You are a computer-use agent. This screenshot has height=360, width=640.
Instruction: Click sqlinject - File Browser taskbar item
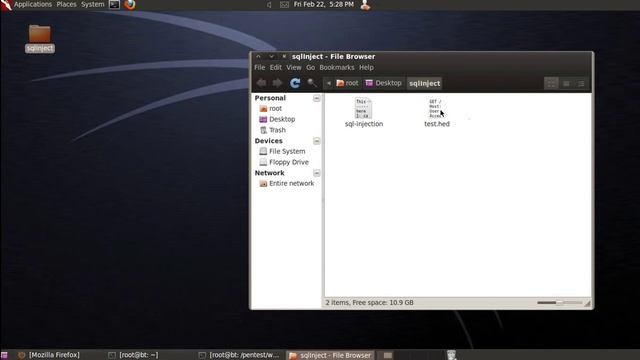click(330, 355)
